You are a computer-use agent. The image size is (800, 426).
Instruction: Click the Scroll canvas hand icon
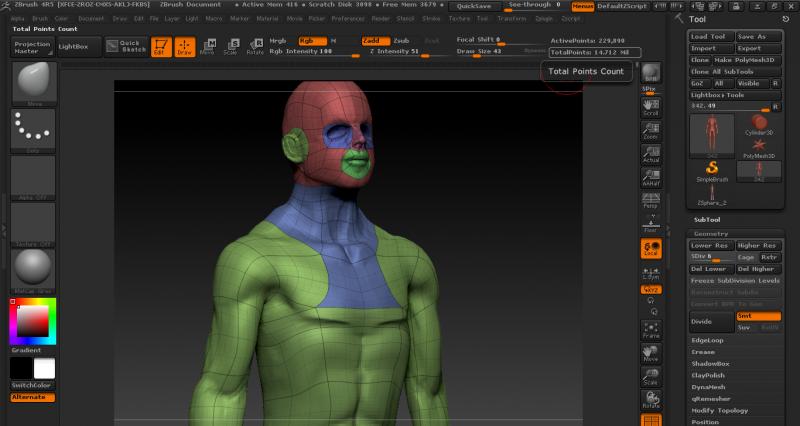(651, 109)
